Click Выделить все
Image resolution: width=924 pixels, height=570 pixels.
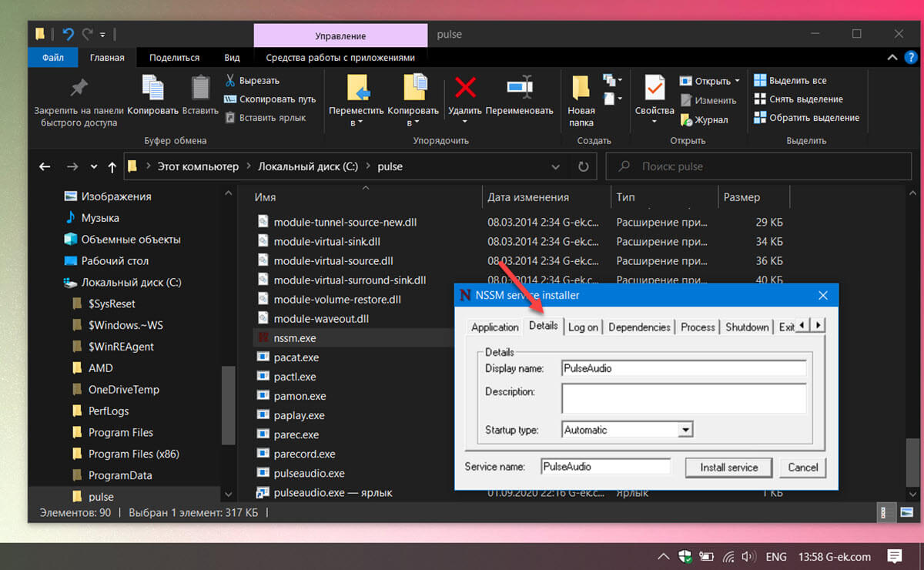coord(790,80)
